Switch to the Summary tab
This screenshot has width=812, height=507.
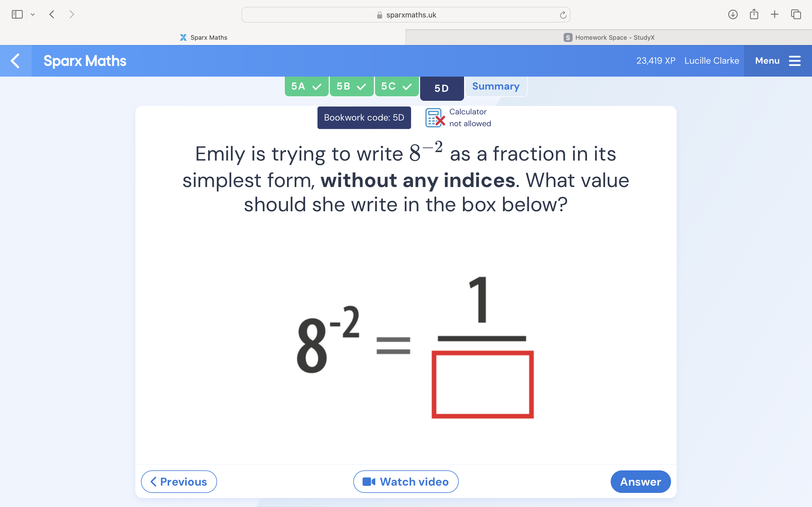(x=496, y=86)
